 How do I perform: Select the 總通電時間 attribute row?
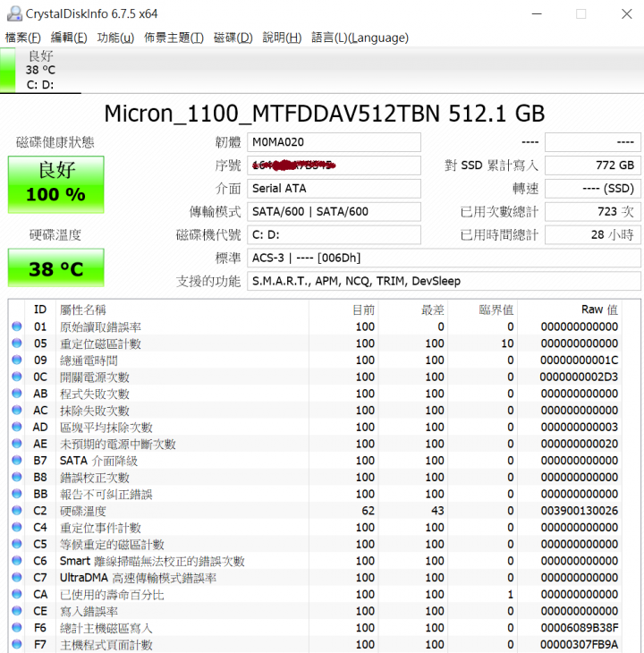point(316,360)
